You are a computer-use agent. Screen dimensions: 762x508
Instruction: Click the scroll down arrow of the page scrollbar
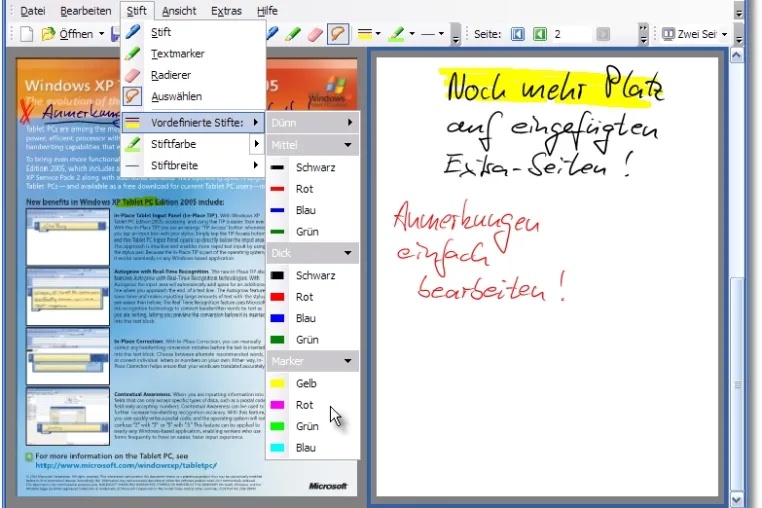point(737,500)
